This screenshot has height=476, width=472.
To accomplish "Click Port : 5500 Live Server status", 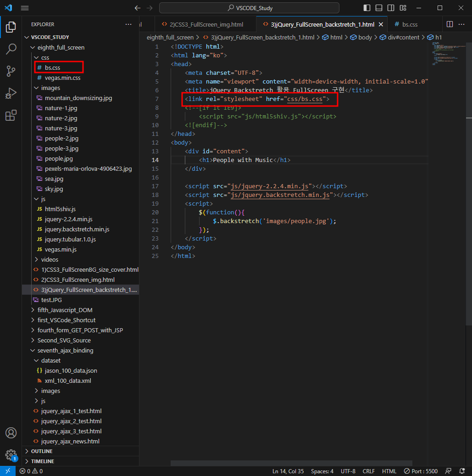I will pyautogui.click(x=421, y=471).
